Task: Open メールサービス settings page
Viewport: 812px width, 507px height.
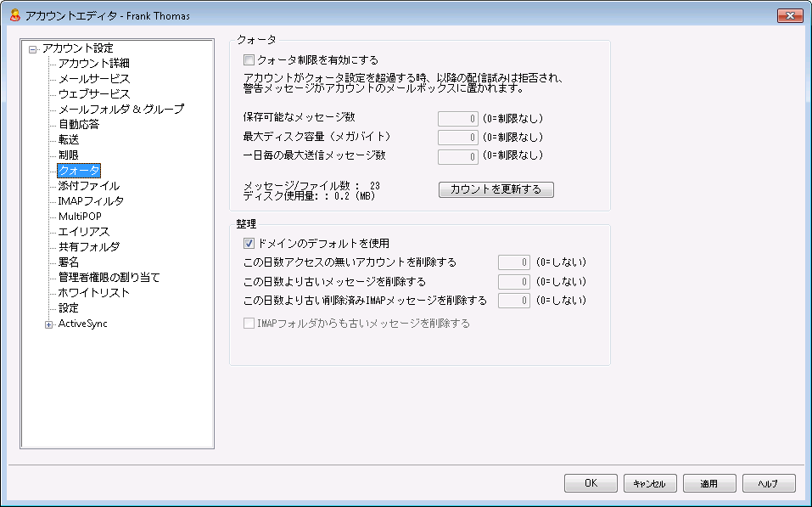Action: point(93,78)
